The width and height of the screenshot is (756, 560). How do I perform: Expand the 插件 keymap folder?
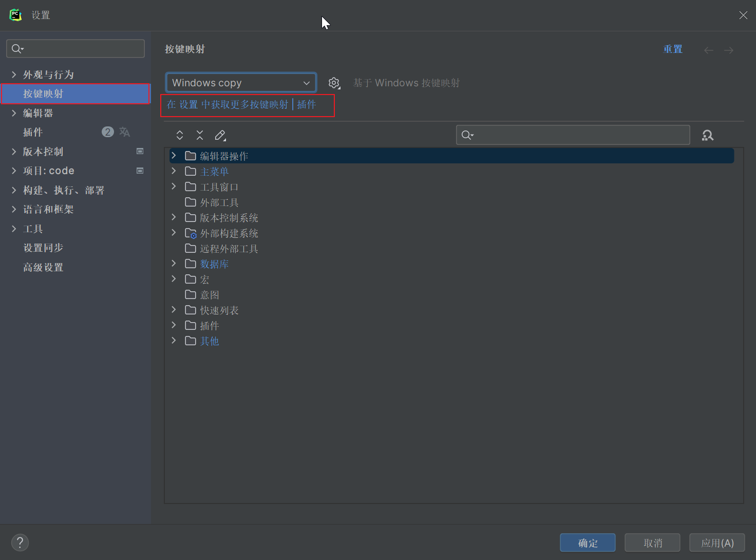click(174, 325)
